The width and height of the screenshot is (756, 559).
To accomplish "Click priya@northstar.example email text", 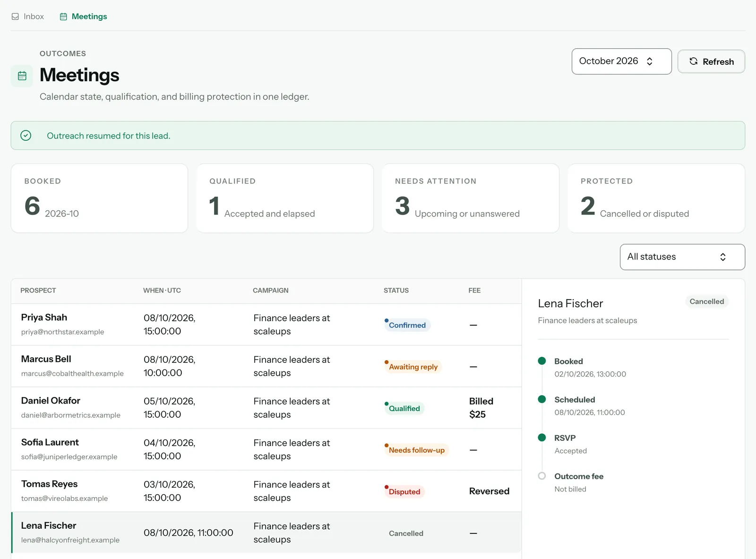I will [62, 332].
